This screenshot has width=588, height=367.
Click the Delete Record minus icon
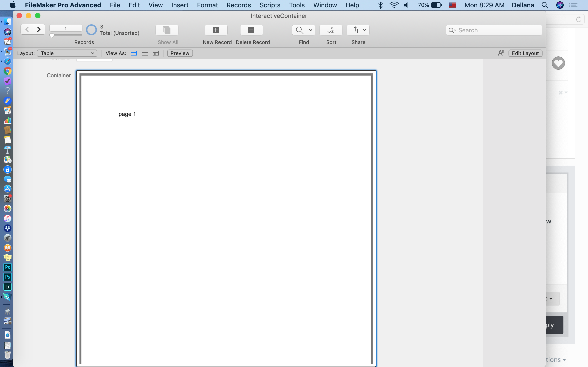(x=252, y=30)
